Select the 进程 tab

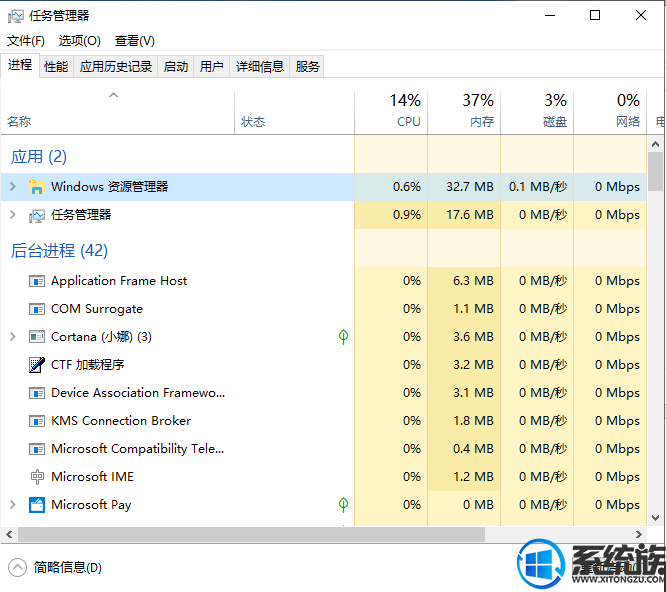pyautogui.click(x=20, y=65)
